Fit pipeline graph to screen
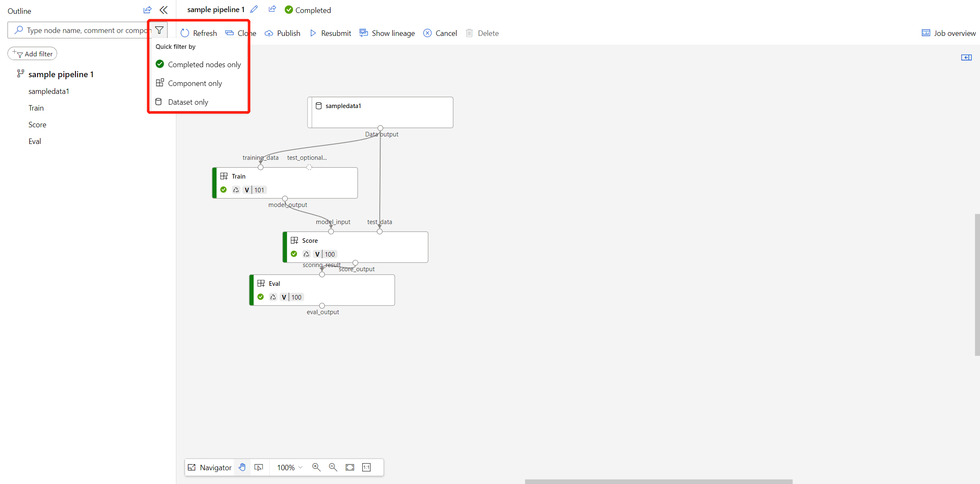Viewport: 980px width, 484px height. (x=350, y=467)
